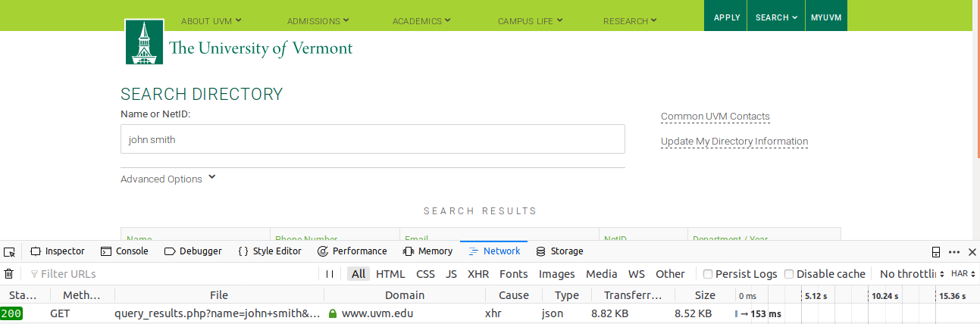The height and width of the screenshot is (324, 980).
Task: Click the green padlock beside www.uvm.edu
Action: click(x=332, y=313)
